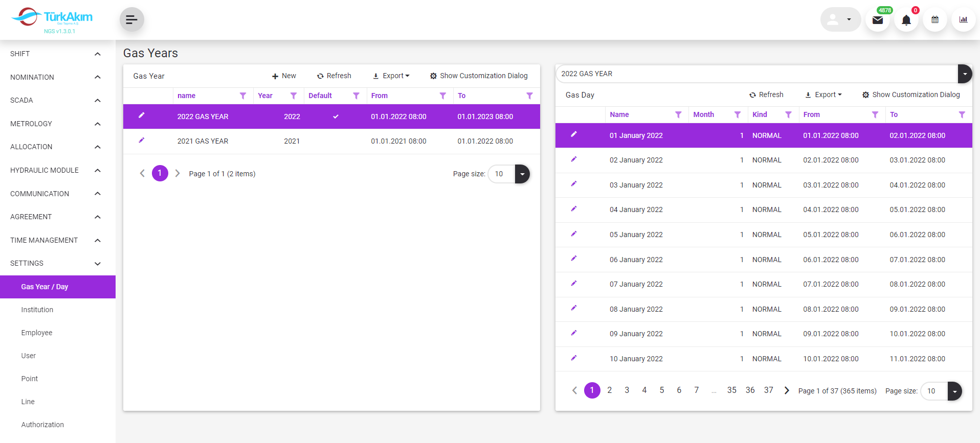Click edit pencil for 05 January 2022
980x443 pixels.
pos(573,234)
